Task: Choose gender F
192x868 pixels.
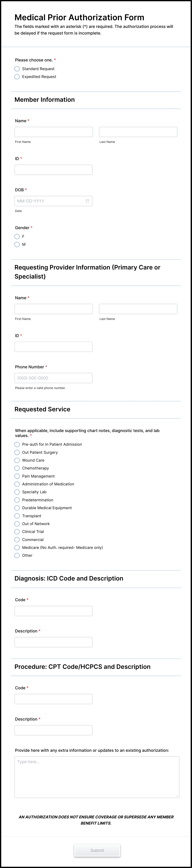Action: [17, 237]
